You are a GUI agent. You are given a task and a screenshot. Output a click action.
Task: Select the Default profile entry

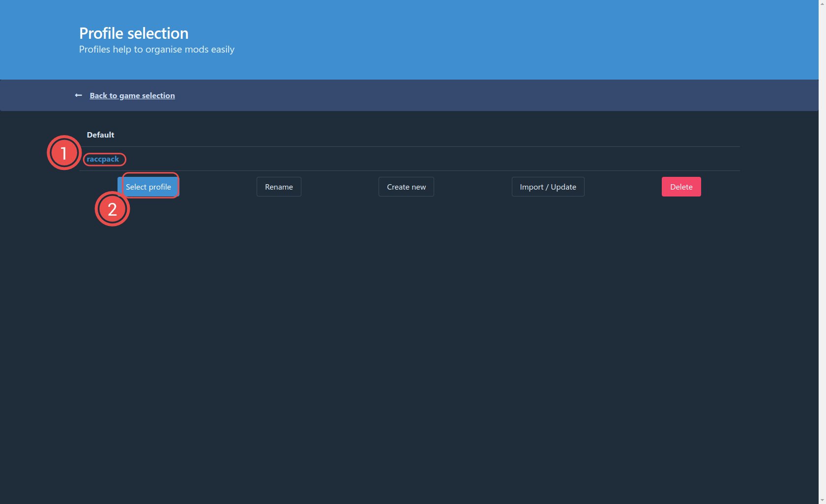[100, 135]
